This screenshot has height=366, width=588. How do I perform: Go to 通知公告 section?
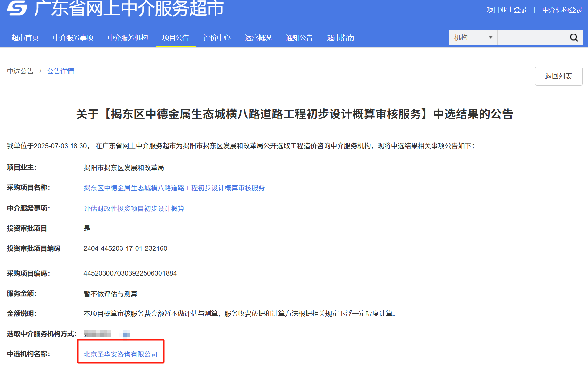pyautogui.click(x=299, y=38)
